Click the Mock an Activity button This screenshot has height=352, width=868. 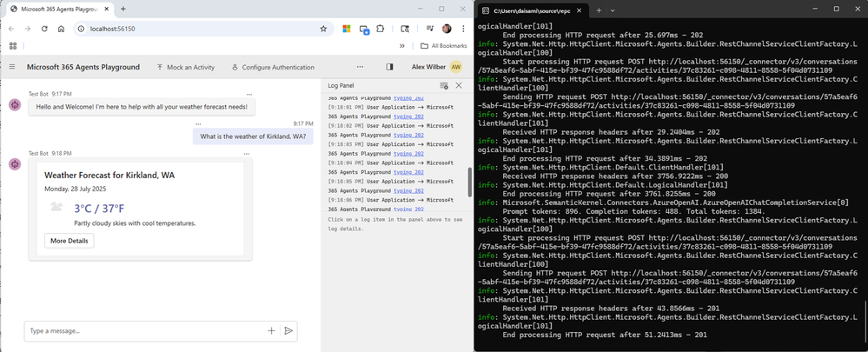point(185,67)
